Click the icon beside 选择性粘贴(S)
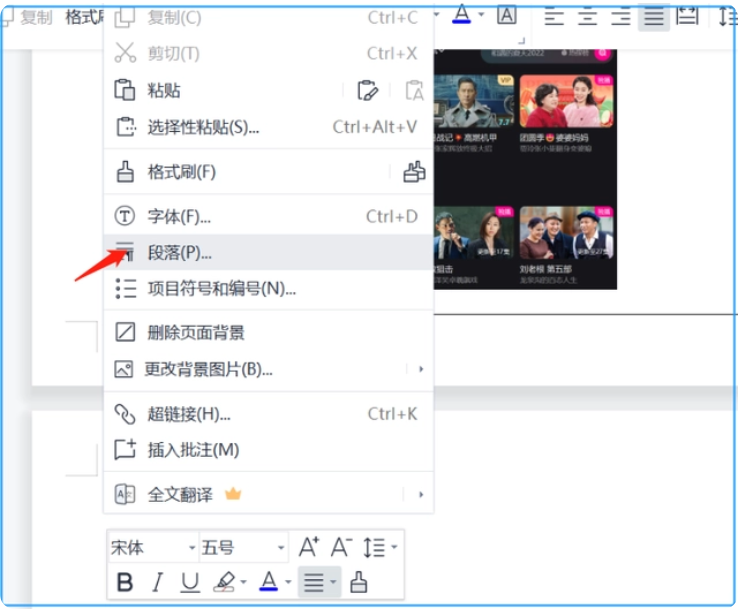 coord(125,127)
